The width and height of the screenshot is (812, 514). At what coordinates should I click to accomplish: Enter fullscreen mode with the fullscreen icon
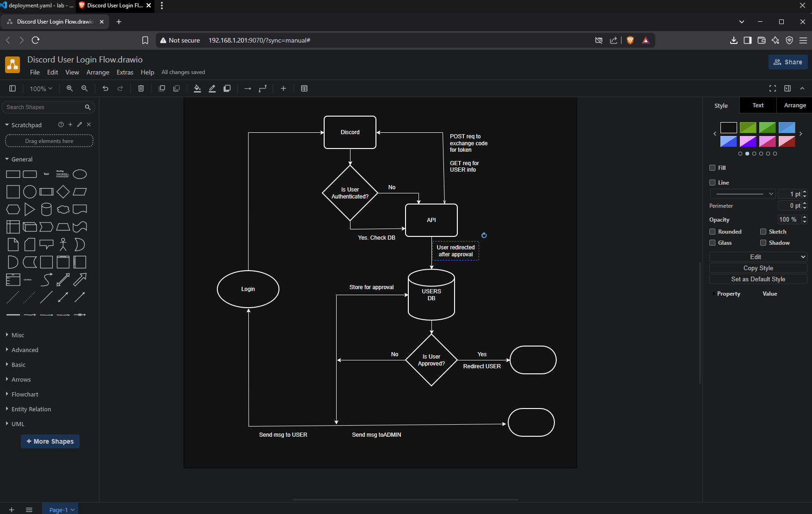click(773, 88)
